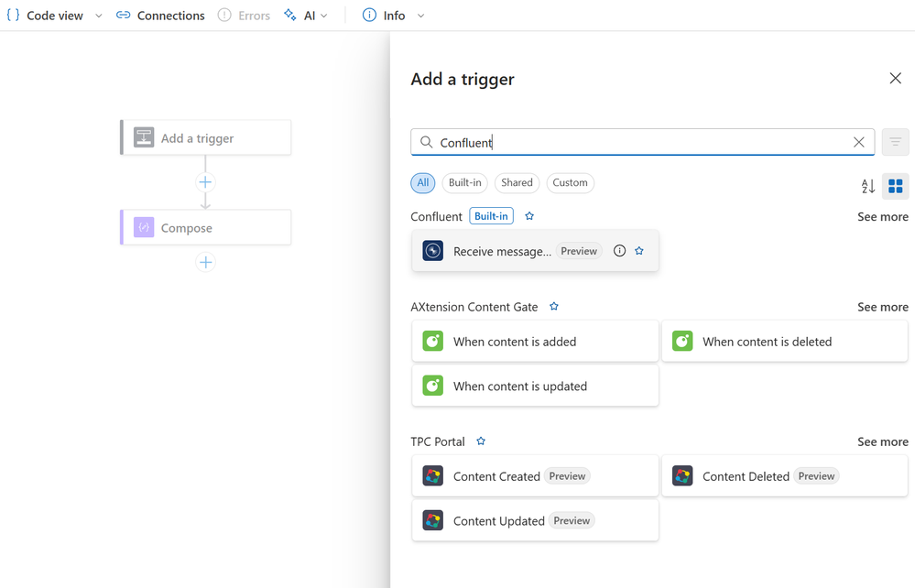
Task: Expand the Code view dropdown arrow
Action: (99, 16)
